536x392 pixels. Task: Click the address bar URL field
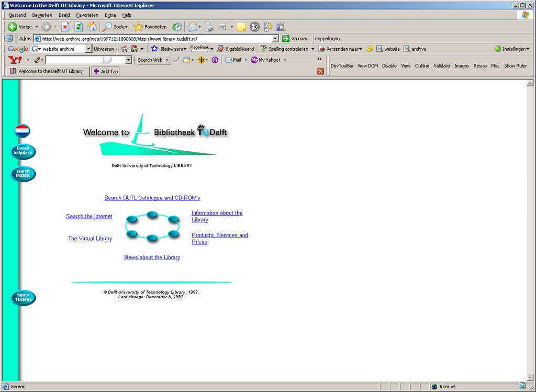[157, 39]
